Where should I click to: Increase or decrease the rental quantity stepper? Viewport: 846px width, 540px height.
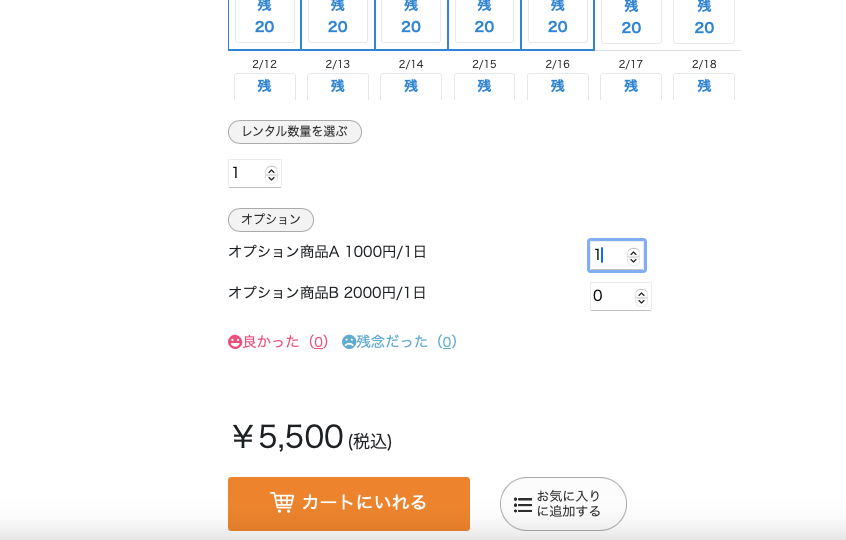tap(271, 174)
